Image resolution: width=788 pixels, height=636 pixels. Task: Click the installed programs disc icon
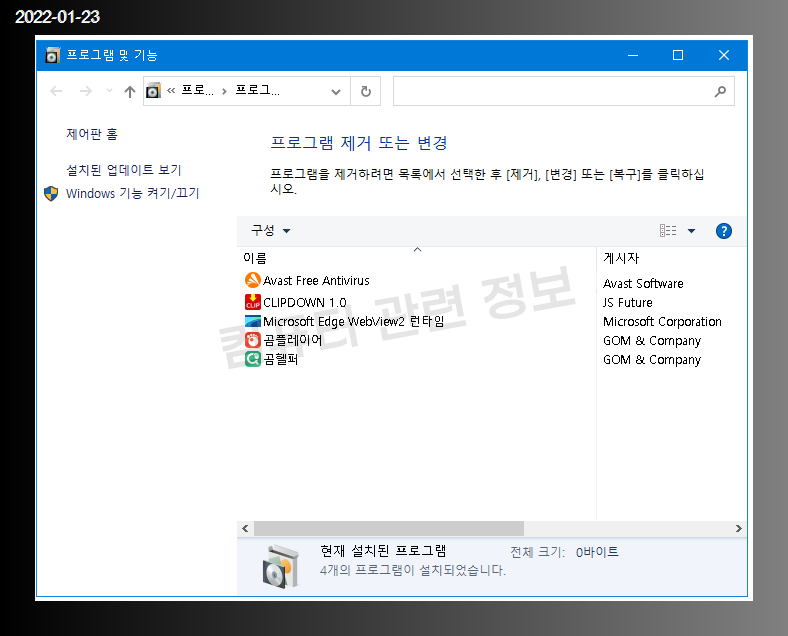pyautogui.click(x=280, y=567)
